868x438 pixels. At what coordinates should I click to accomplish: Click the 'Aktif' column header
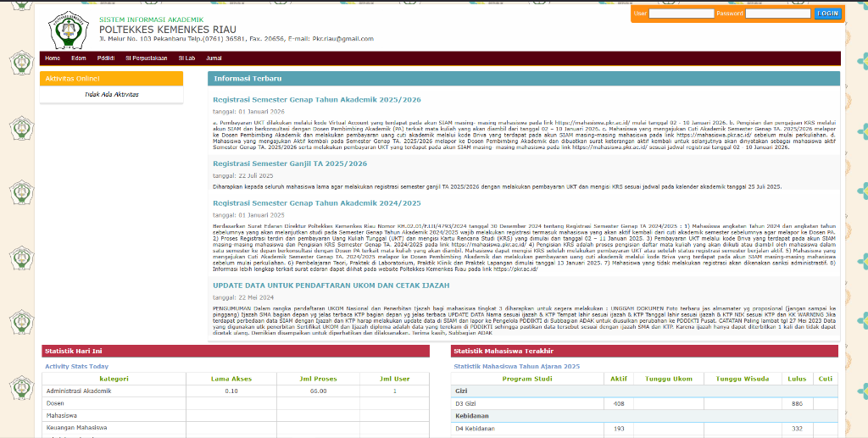pos(618,379)
